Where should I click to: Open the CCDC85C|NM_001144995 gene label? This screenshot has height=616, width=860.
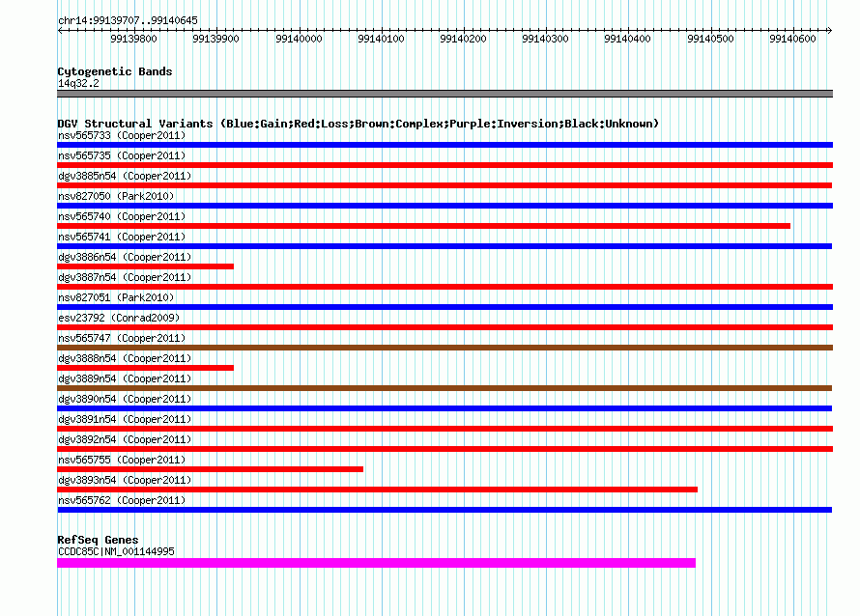point(116,551)
